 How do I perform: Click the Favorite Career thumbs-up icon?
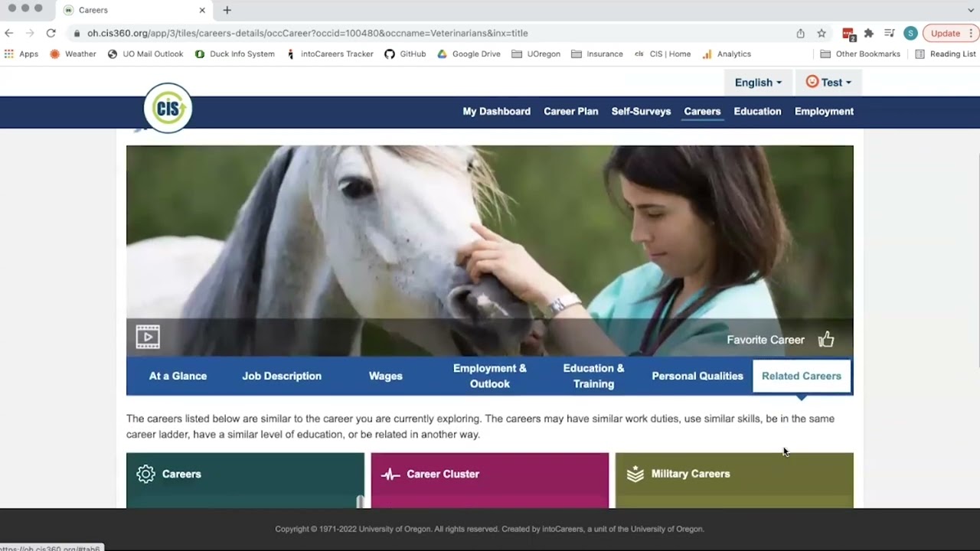pos(826,340)
